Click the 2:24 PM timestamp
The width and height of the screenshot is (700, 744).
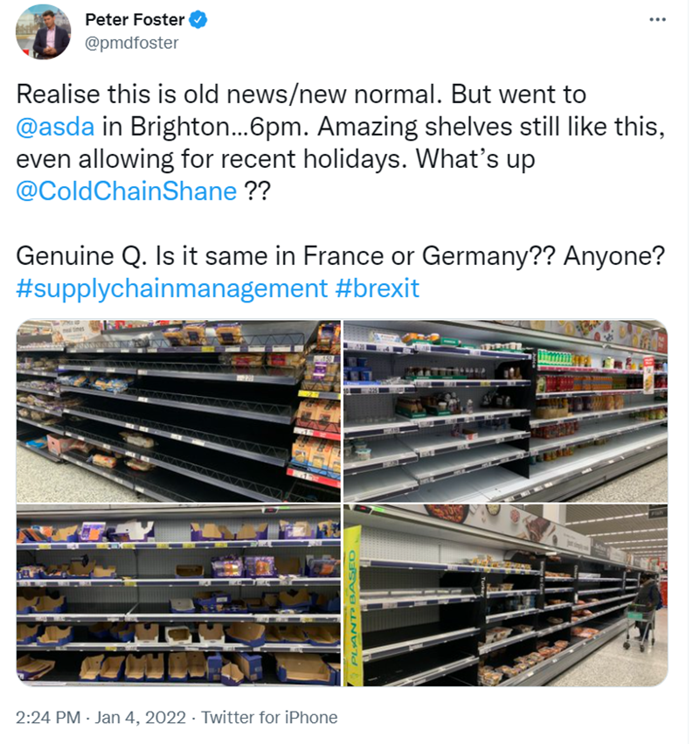tap(48, 718)
